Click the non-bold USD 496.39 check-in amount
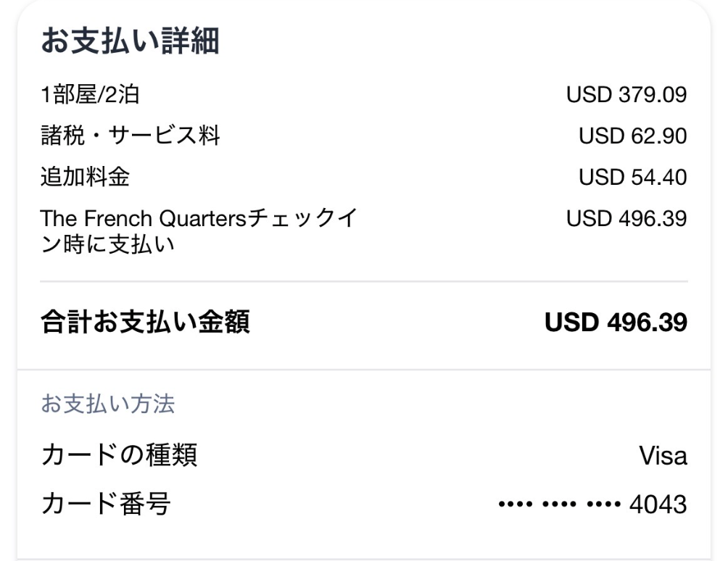 (x=626, y=218)
